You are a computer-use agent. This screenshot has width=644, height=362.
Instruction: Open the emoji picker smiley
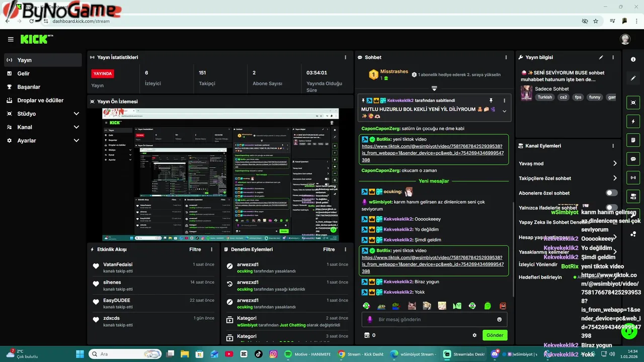[x=499, y=319]
